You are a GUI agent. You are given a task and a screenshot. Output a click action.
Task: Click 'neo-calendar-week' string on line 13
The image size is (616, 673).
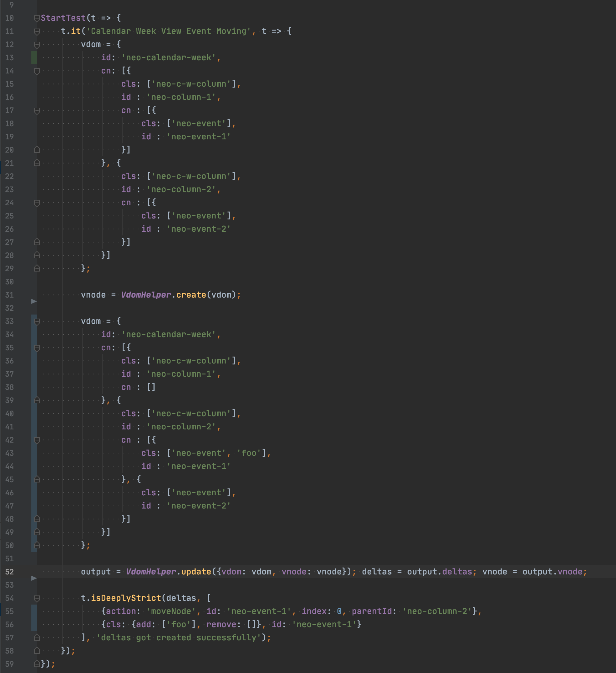[169, 57]
